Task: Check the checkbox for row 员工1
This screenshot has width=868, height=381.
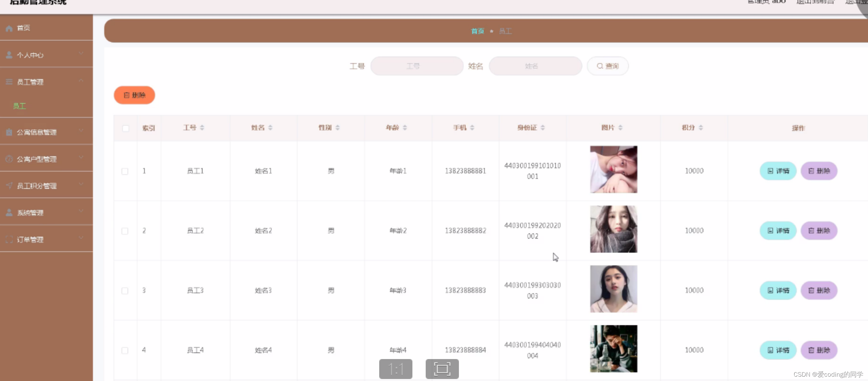Action: click(x=125, y=172)
